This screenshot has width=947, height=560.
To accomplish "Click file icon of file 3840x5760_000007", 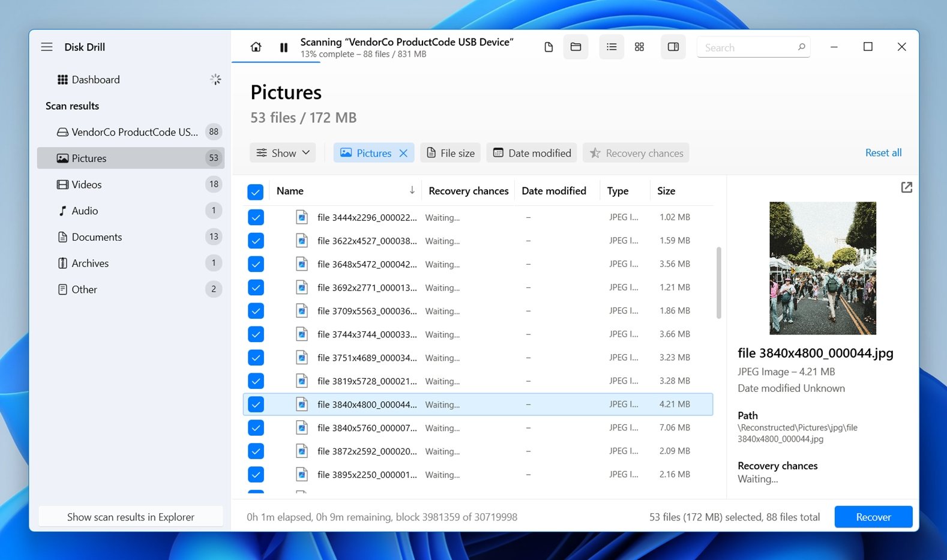I will point(302,428).
